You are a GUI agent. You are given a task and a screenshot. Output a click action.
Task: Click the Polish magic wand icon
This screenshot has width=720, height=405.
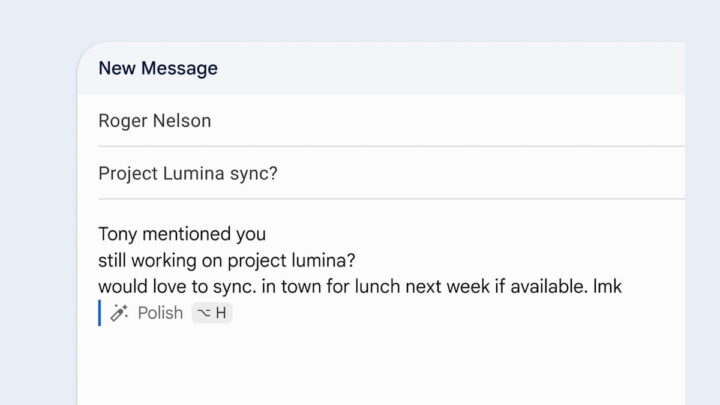119,313
